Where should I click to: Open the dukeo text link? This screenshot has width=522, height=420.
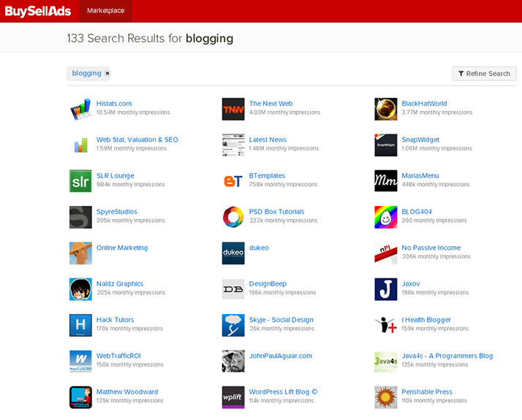[x=259, y=248]
